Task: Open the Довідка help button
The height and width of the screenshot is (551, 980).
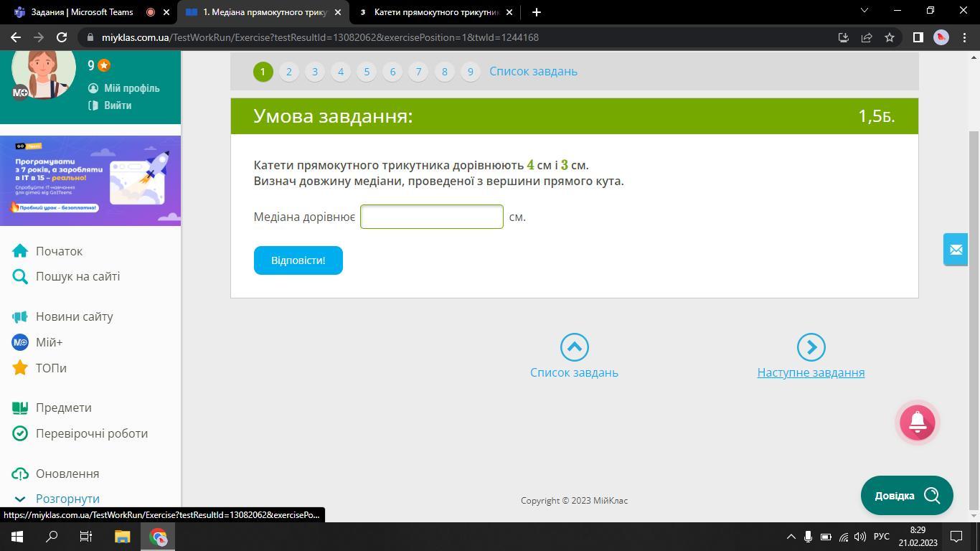Action: 907,496
